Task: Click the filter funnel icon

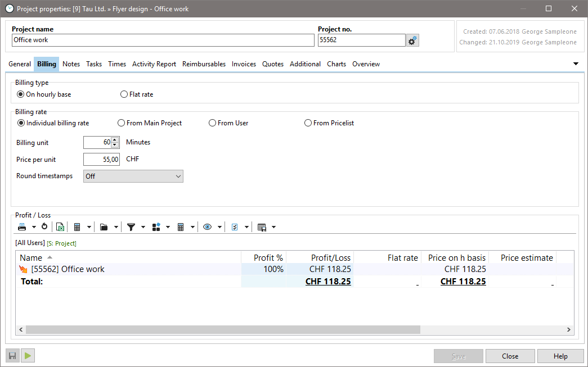Action: click(131, 227)
